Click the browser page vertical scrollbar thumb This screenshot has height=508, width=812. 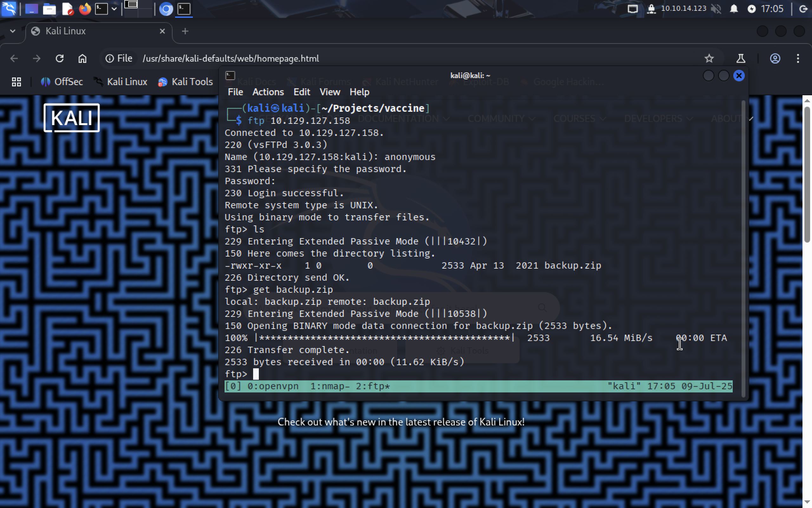807,174
